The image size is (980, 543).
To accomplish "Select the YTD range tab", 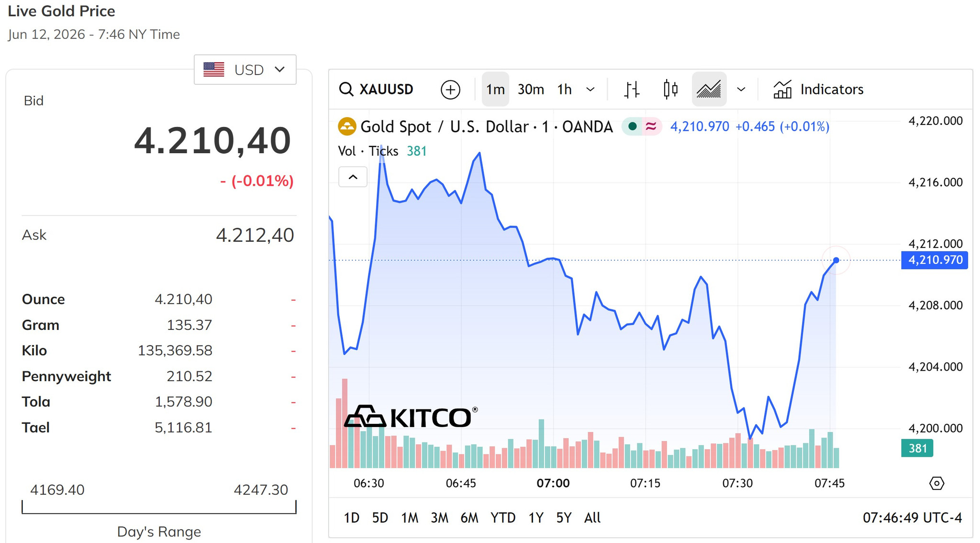I will point(503,518).
